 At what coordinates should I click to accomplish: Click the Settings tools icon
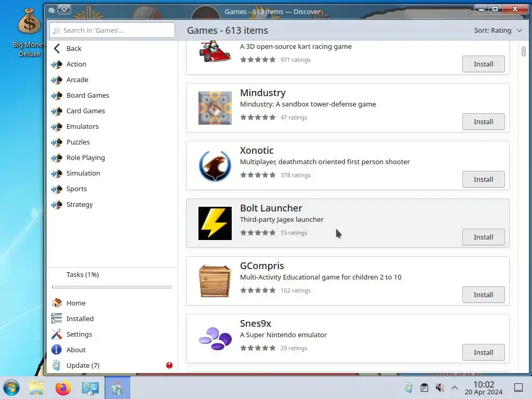tap(57, 334)
